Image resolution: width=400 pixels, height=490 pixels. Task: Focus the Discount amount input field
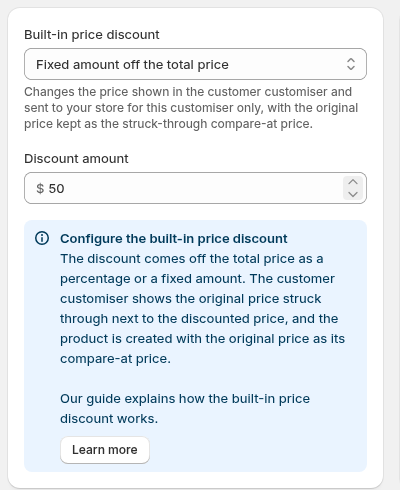(195, 188)
